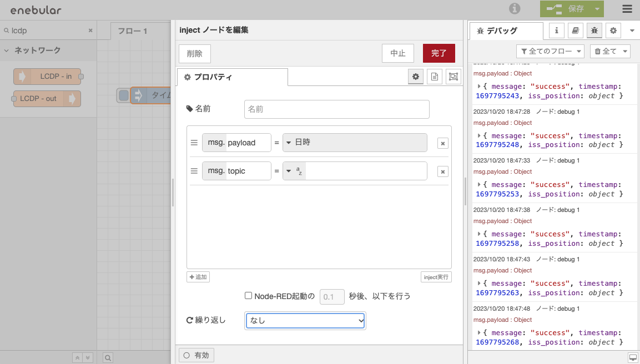Switch to the フロー 1 tab
640x364 pixels.
(133, 31)
